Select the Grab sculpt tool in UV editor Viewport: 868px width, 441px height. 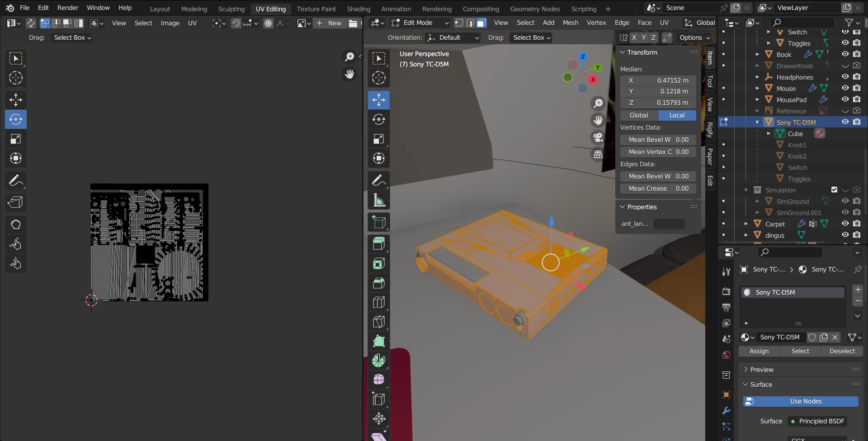[16, 225]
